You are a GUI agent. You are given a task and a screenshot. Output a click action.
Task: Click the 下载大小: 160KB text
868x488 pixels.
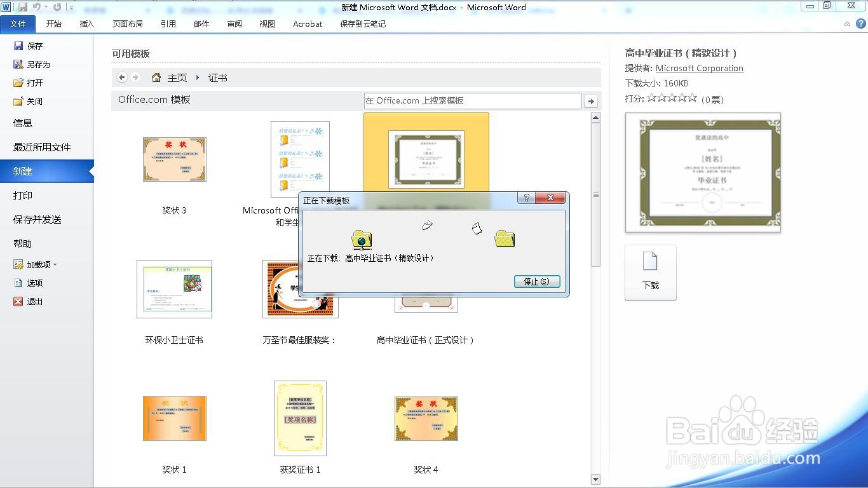tap(656, 83)
